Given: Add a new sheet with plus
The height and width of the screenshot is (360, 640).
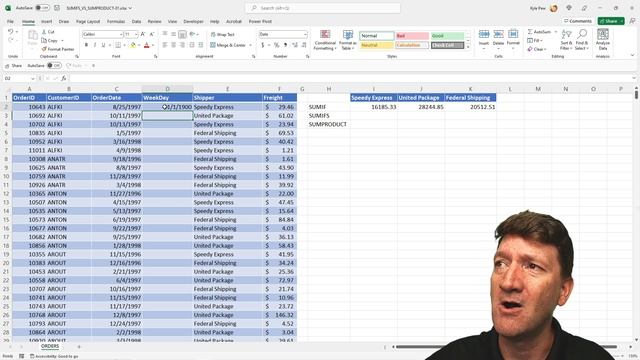Looking at the screenshot, I should point(79,347).
